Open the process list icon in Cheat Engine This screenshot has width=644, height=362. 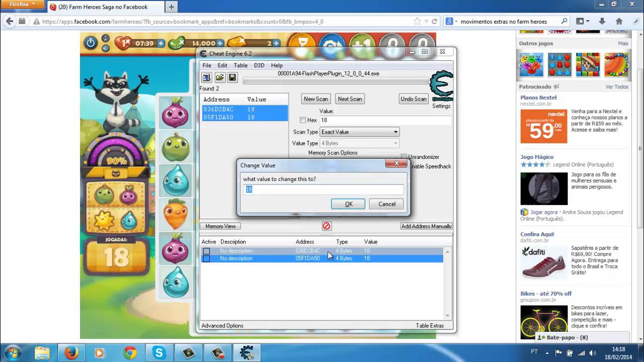(x=206, y=77)
